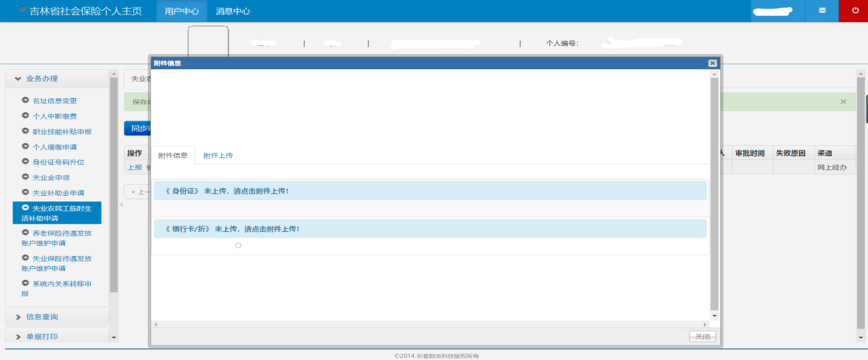Open 消息中心 in top navigation
868x360 pixels.
233,11
